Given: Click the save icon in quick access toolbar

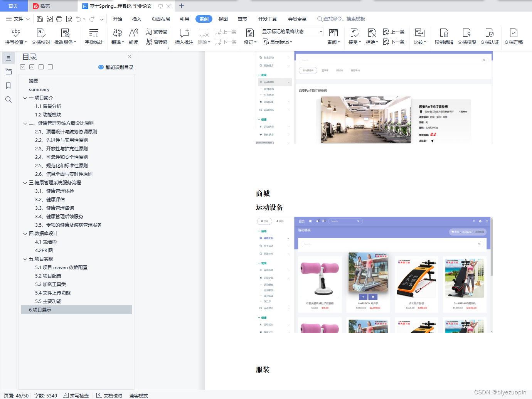Looking at the screenshot, I should 40,19.
